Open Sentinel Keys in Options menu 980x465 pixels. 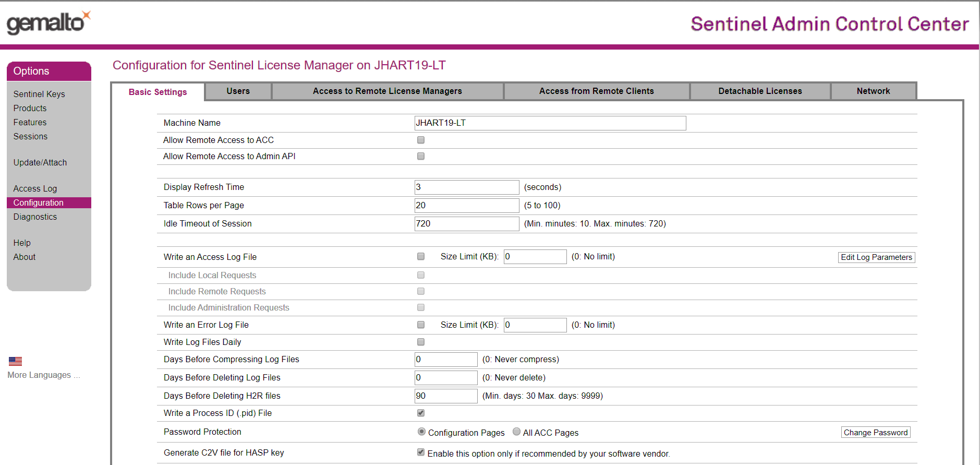click(39, 94)
